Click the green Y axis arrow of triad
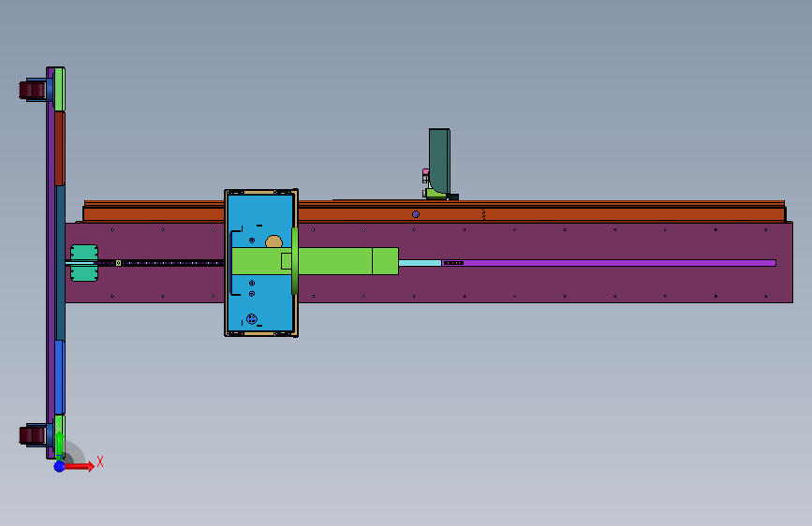812x526 pixels. (59, 446)
